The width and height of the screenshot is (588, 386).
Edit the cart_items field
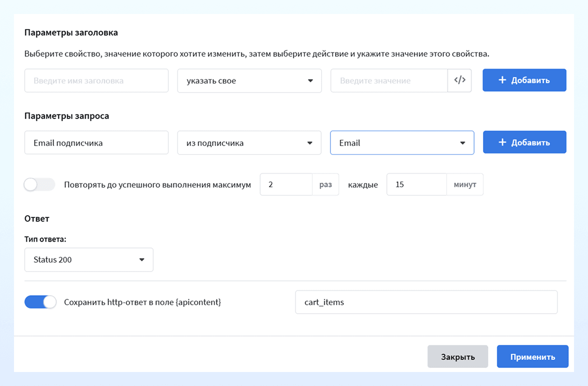click(x=426, y=302)
